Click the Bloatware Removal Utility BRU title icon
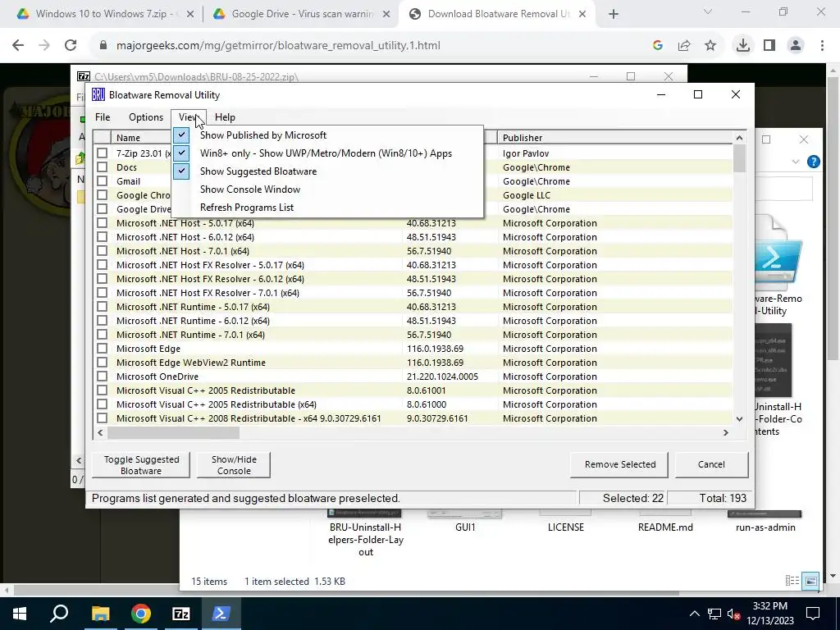Image resolution: width=840 pixels, height=630 pixels. 98,95
